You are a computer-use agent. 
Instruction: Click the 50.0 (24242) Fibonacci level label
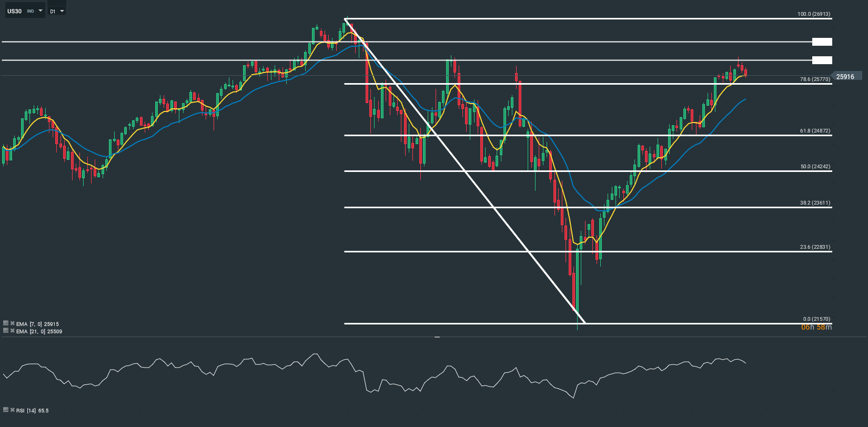coord(815,167)
